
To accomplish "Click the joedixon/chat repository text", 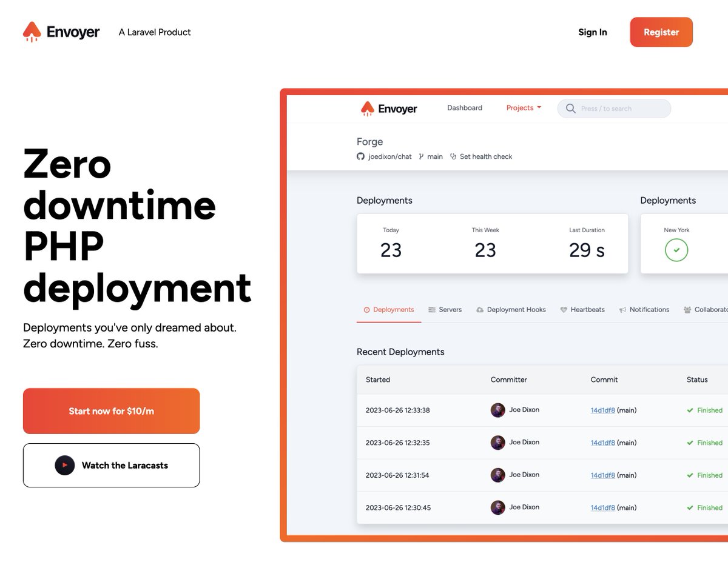I will pyautogui.click(x=390, y=156).
